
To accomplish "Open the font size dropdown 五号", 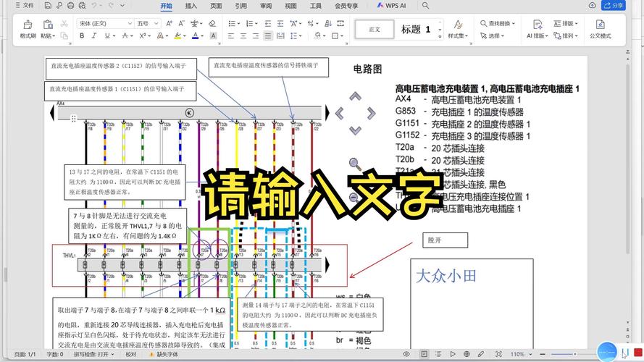I will pos(156,24).
